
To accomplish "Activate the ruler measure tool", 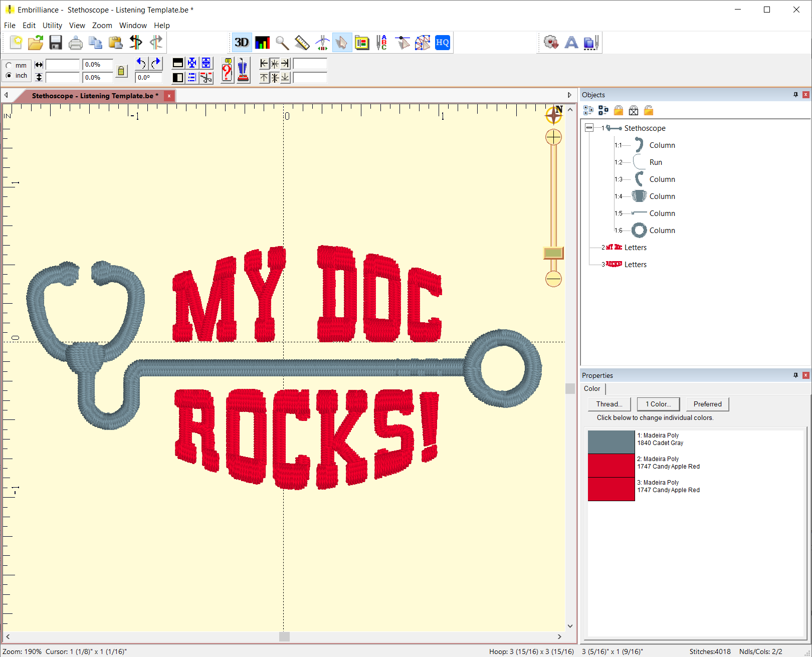I will point(302,43).
